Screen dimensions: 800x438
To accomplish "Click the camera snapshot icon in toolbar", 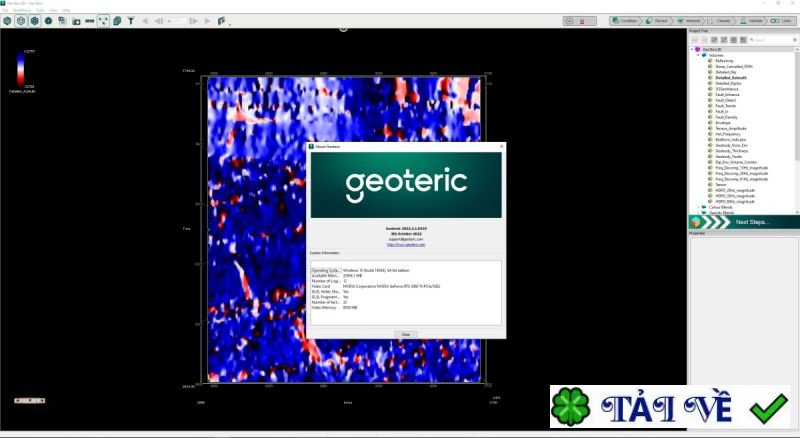I will [x=76, y=21].
